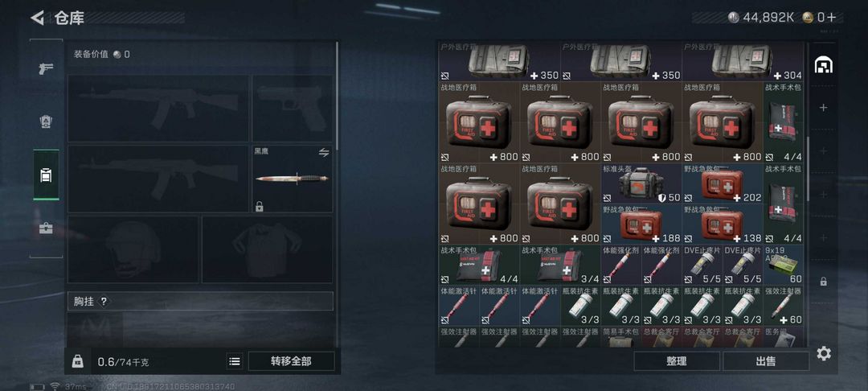Click the question mark next to 胸挂

[x=104, y=301]
